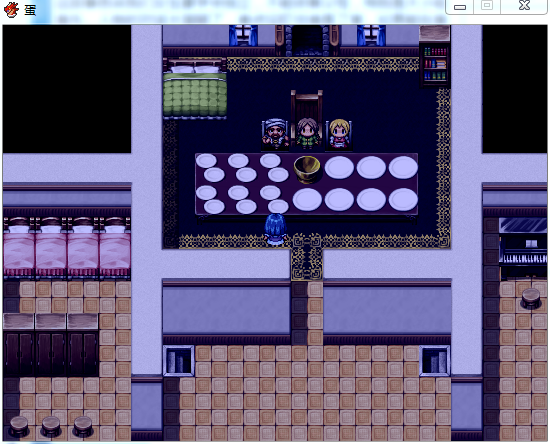Click the rightmost stool in bottom-left room
Viewport: 550px width, 444px height.
(83, 426)
